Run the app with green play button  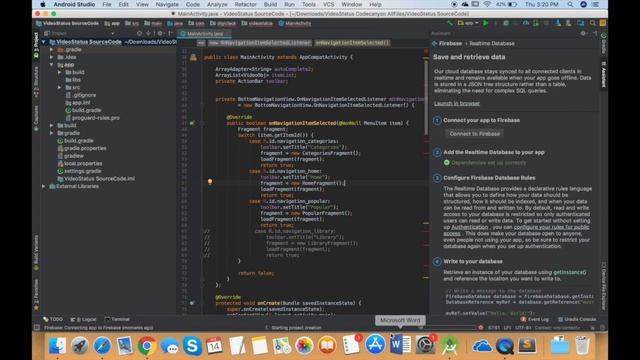[485, 23]
